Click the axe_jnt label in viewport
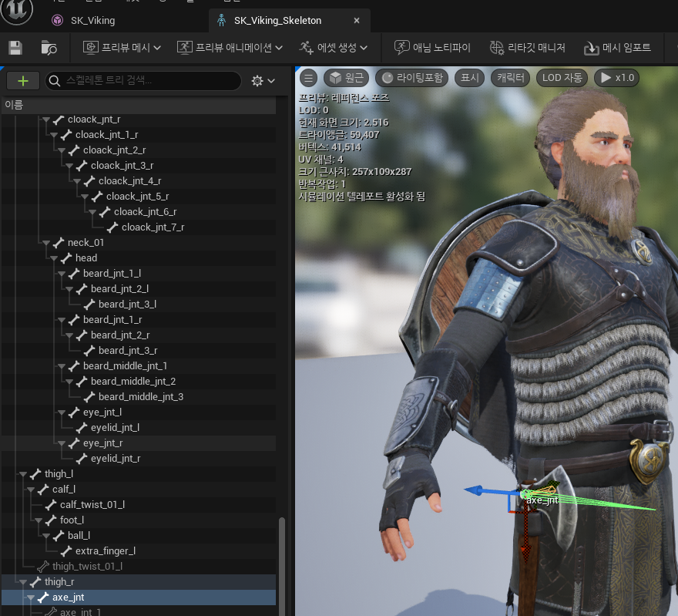 point(542,500)
